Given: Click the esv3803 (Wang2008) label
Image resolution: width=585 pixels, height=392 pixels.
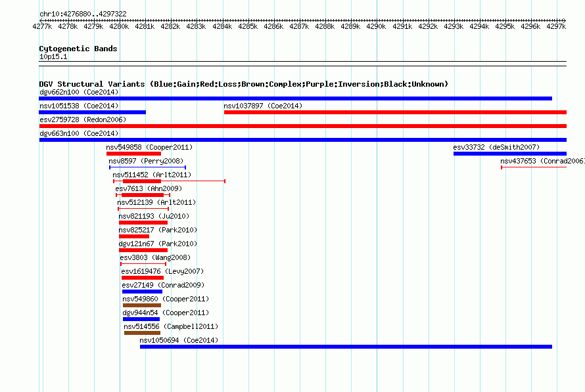Looking at the screenshot, I should tap(155, 257).
